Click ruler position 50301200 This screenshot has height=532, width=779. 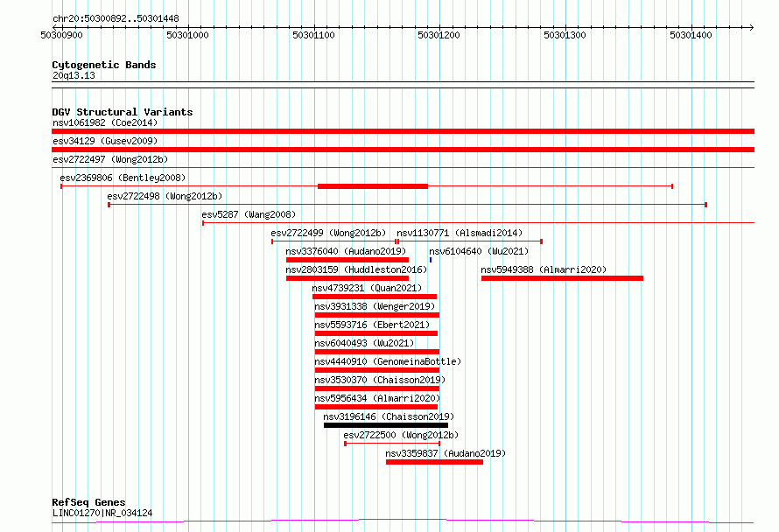click(439, 35)
